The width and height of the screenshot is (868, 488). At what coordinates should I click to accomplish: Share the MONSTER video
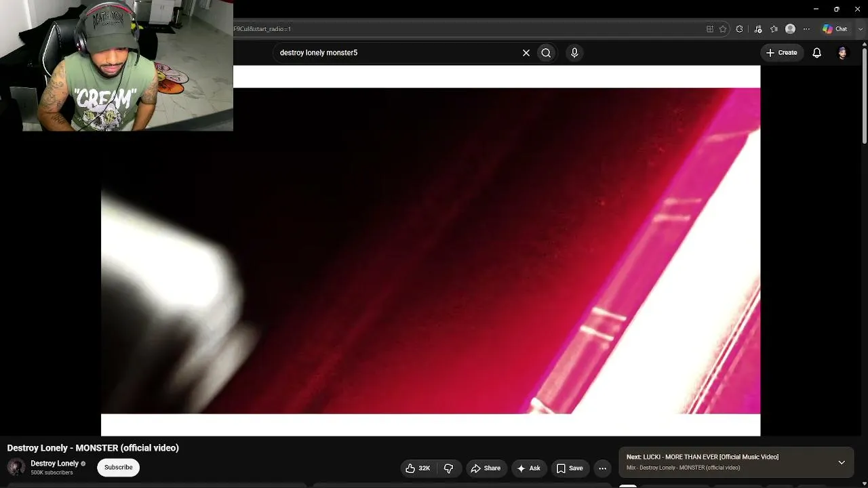(486, 468)
